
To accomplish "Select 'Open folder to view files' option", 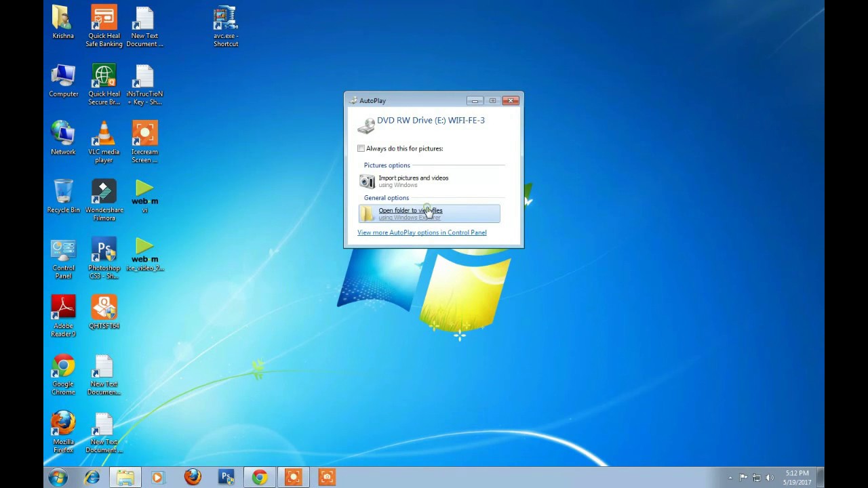I will click(x=429, y=213).
